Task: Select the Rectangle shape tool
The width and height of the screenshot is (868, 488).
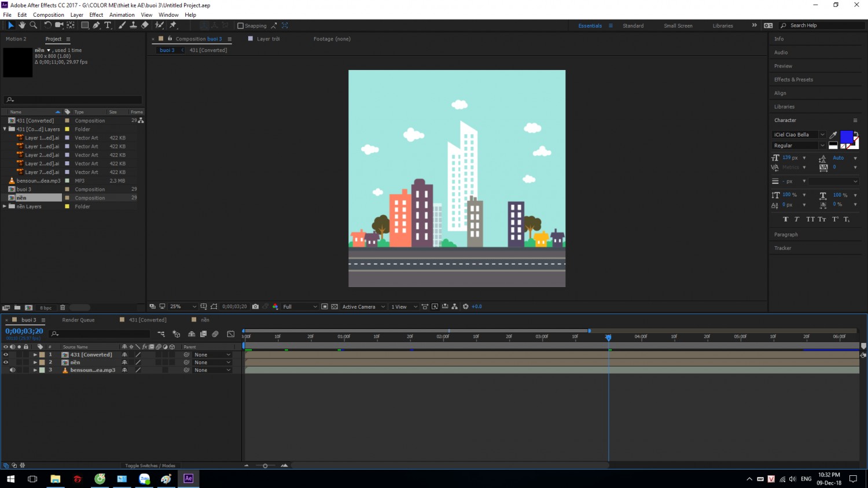Action: tap(84, 25)
